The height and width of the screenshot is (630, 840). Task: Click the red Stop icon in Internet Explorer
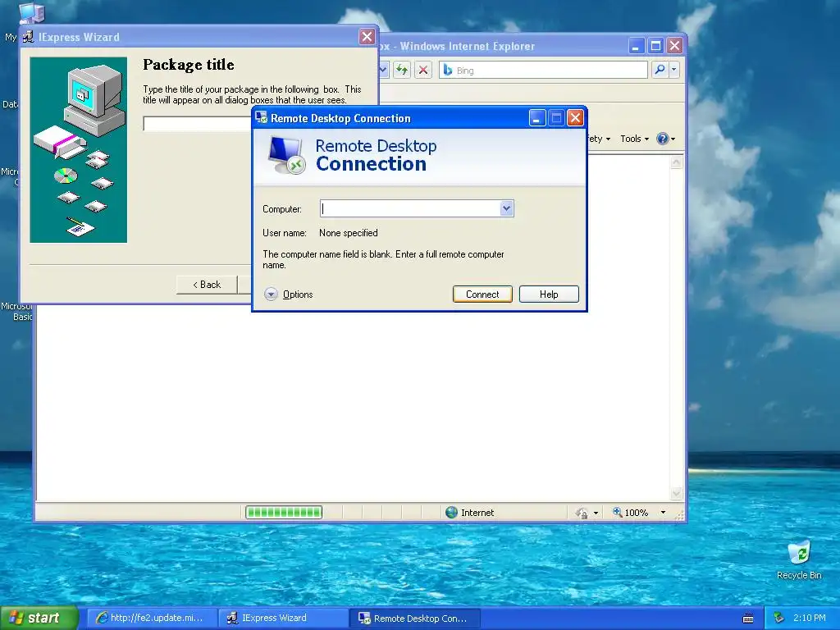click(422, 71)
